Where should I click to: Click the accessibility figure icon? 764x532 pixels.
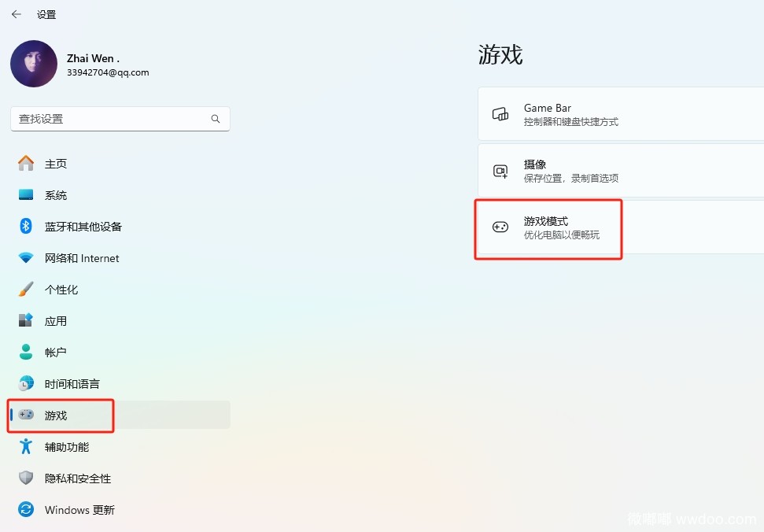(x=26, y=446)
